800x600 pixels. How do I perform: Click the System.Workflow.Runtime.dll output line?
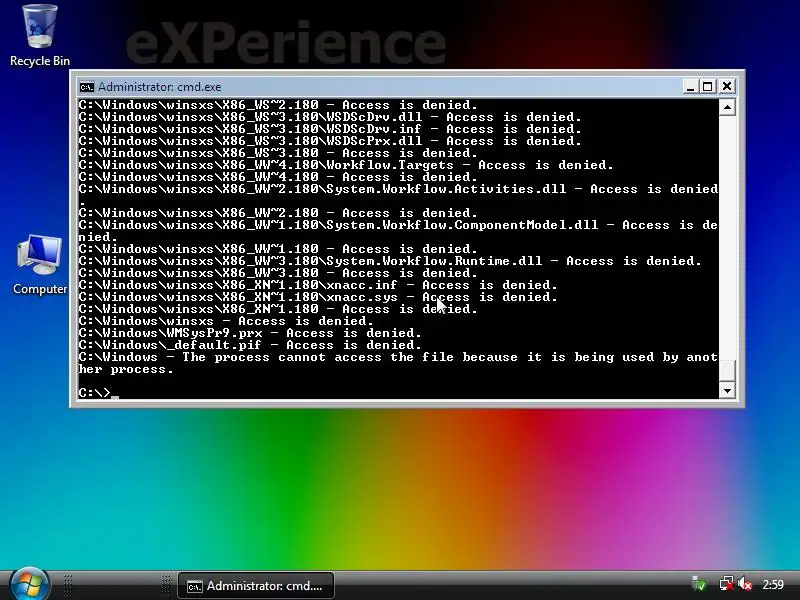390,261
